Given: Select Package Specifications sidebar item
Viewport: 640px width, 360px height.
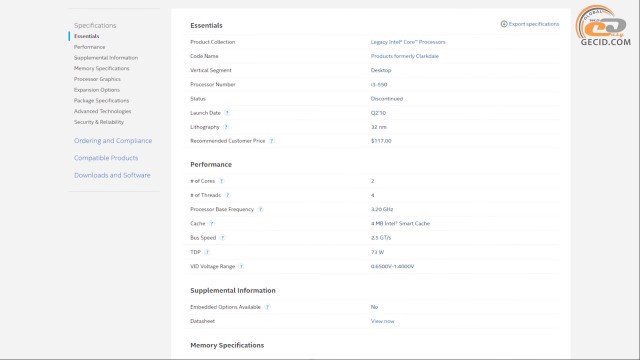Looking at the screenshot, I should pos(101,100).
